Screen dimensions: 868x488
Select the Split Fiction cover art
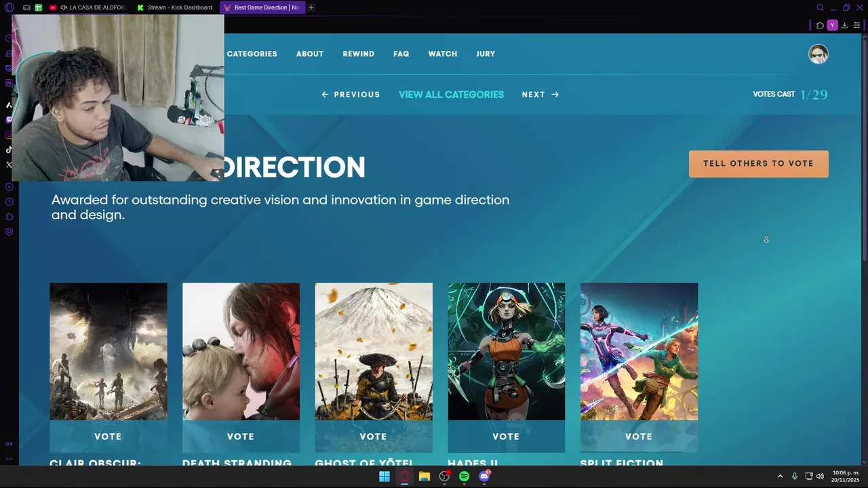click(639, 352)
